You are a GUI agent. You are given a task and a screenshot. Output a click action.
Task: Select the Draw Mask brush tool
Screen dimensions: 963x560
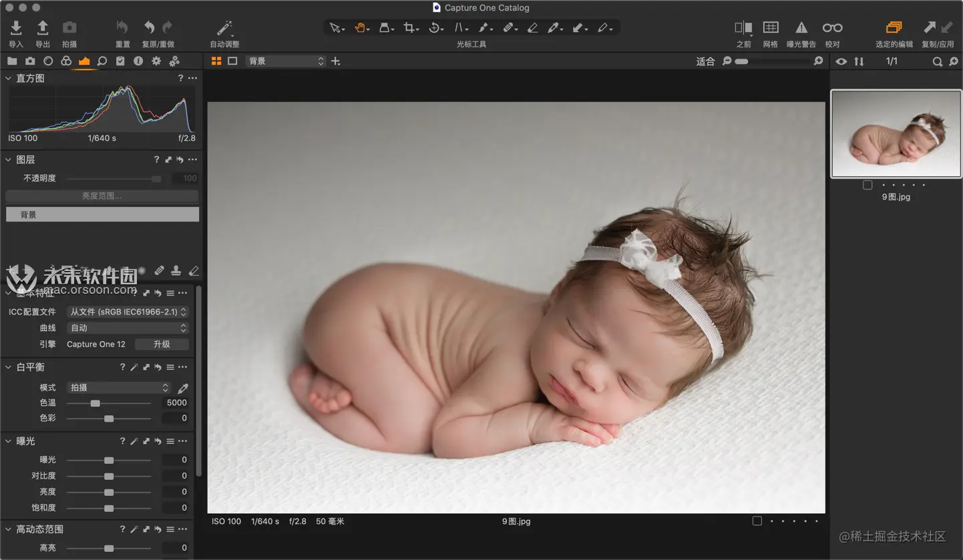coord(485,28)
